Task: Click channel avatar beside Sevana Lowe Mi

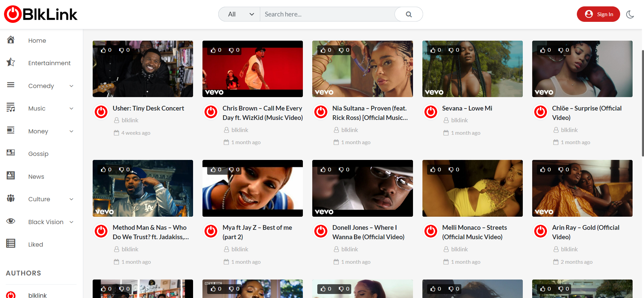Action: tap(431, 112)
